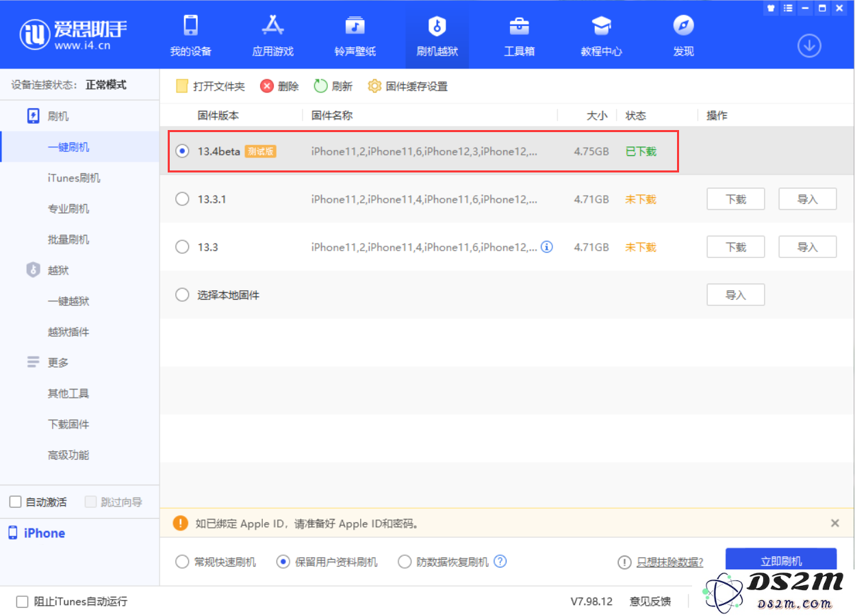Select the 13.3.1 firmware radio button
This screenshot has width=855, height=616.
click(x=182, y=199)
